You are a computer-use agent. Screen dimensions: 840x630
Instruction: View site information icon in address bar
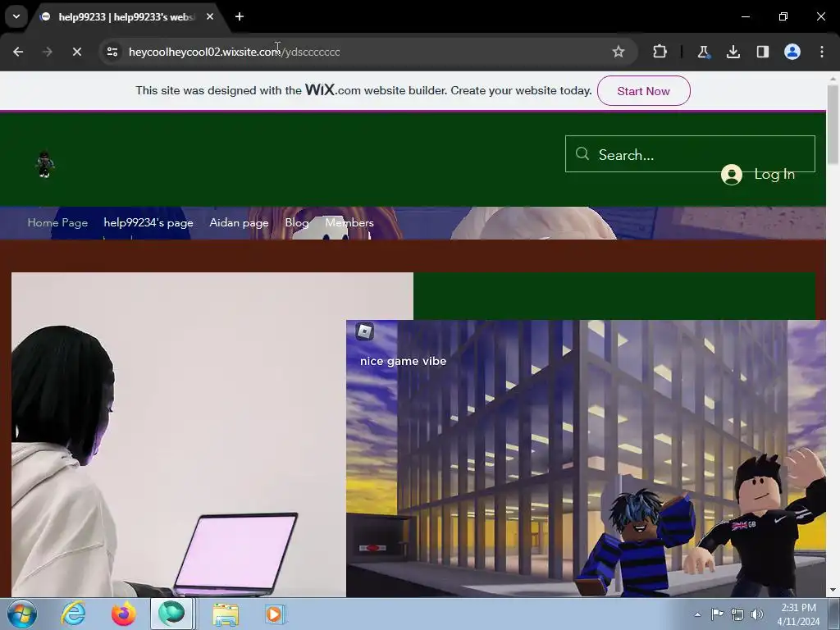pos(112,52)
